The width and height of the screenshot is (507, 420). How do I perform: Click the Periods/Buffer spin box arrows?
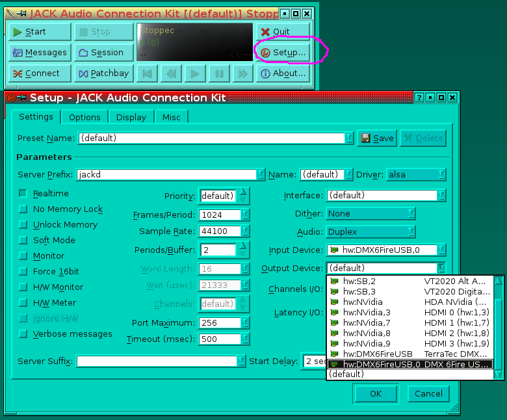coord(243,250)
